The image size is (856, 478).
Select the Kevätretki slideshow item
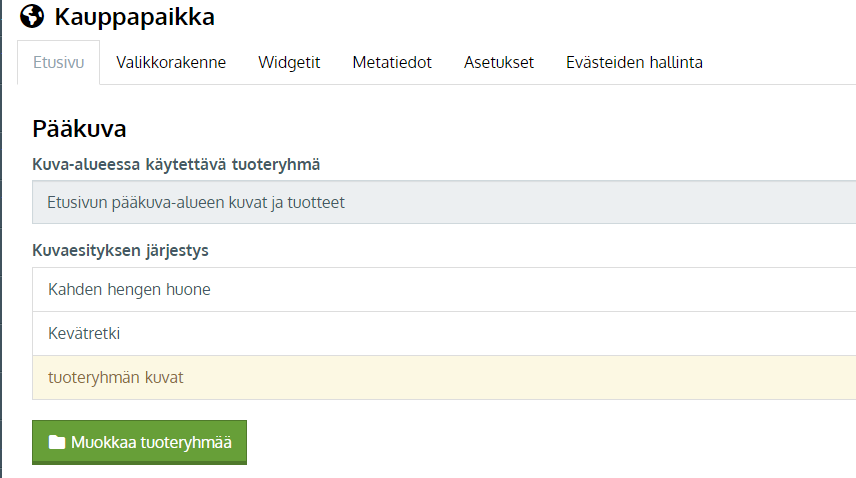pyautogui.click(x=444, y=333)
